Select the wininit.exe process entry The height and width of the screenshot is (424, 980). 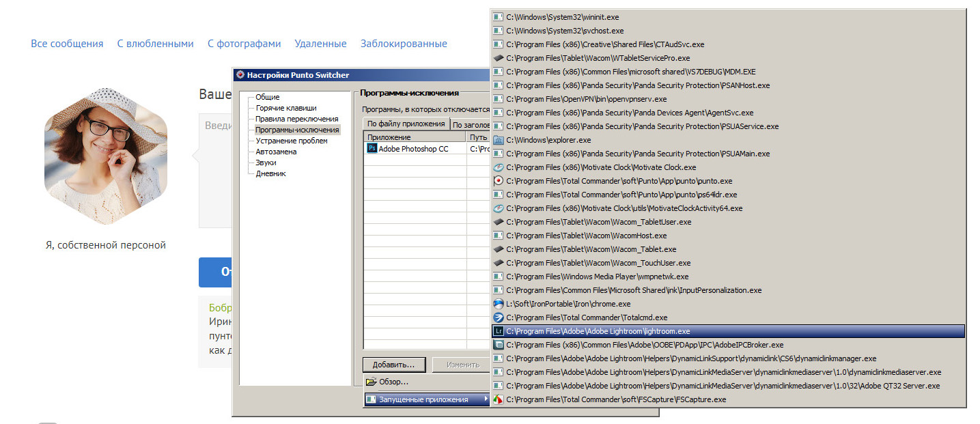[728, 17]
